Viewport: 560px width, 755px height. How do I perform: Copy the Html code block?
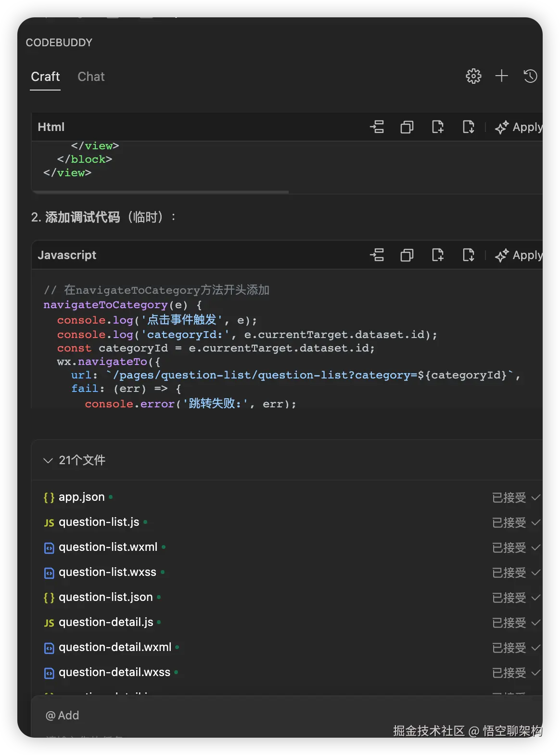pos(407,127)
